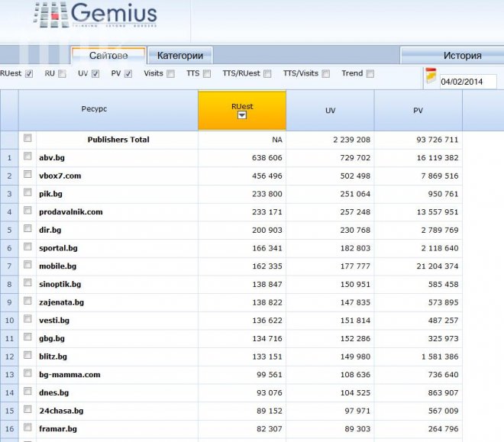Viewport: 504px width, 442px height.
Task: Select the Publishers Total row checkbox
Action: click(x=27, y=138)
